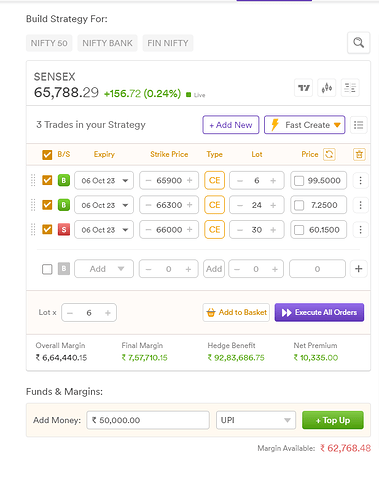Click Net Premium value 10,335.00
Viewport: 379px width, 500px height.
coord(316,358)
